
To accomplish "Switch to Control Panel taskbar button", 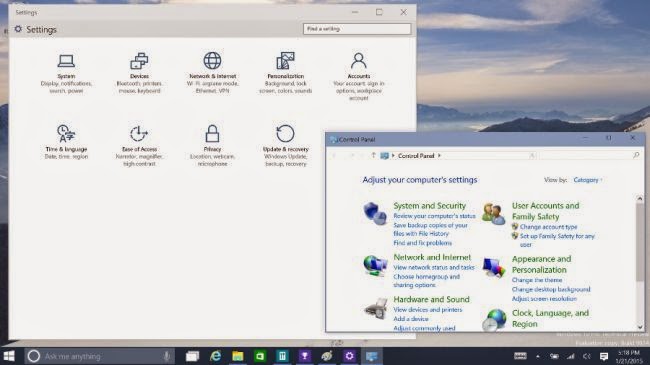I will pos(371,356).
